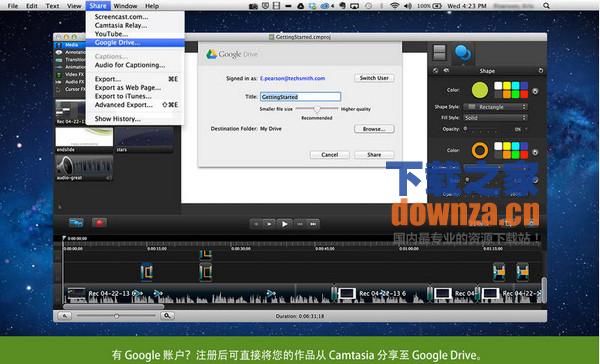Open the Text menu in menu bar

tap(52, 6)
